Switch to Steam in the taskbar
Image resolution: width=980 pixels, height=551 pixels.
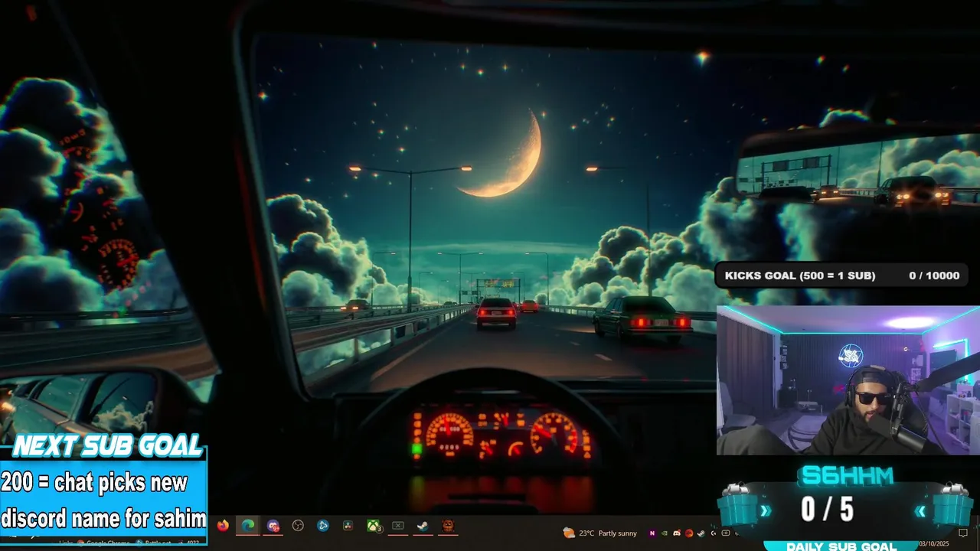[x=423, y=526]
